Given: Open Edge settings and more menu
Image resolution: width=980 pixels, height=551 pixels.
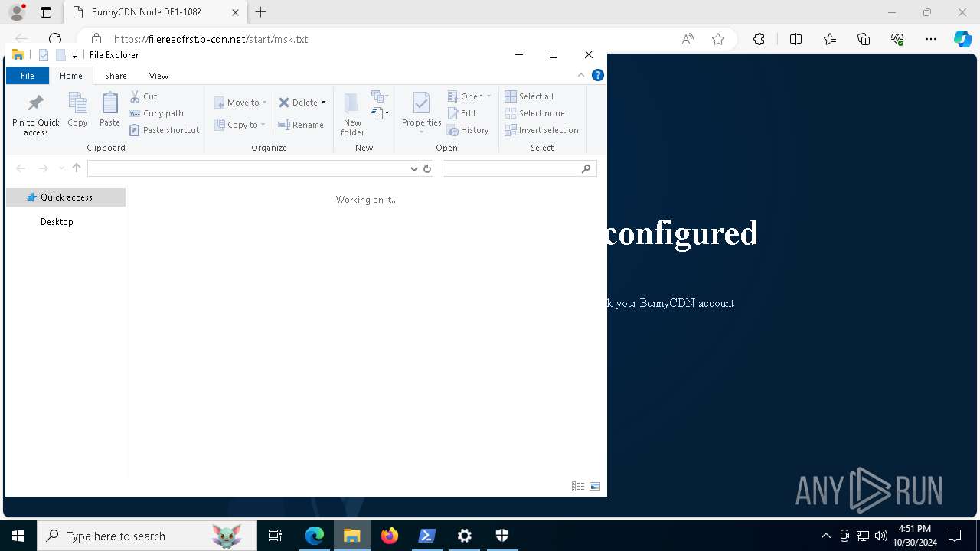Looking at the screenshot, I should point(931,39).
